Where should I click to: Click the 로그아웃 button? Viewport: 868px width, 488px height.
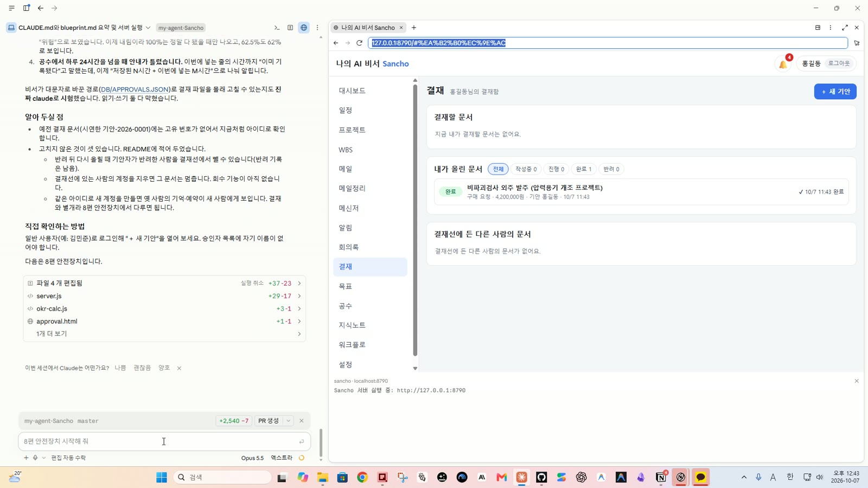[x=839, y=63]
